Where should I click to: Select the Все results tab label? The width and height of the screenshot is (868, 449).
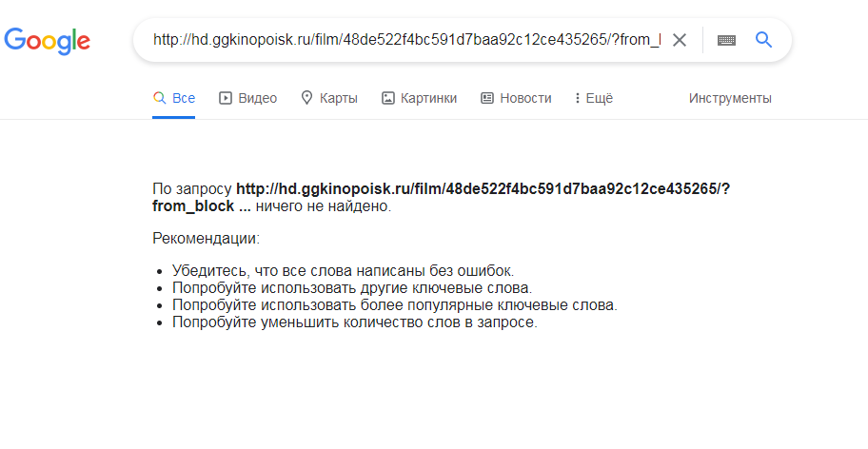click(184, 98)
